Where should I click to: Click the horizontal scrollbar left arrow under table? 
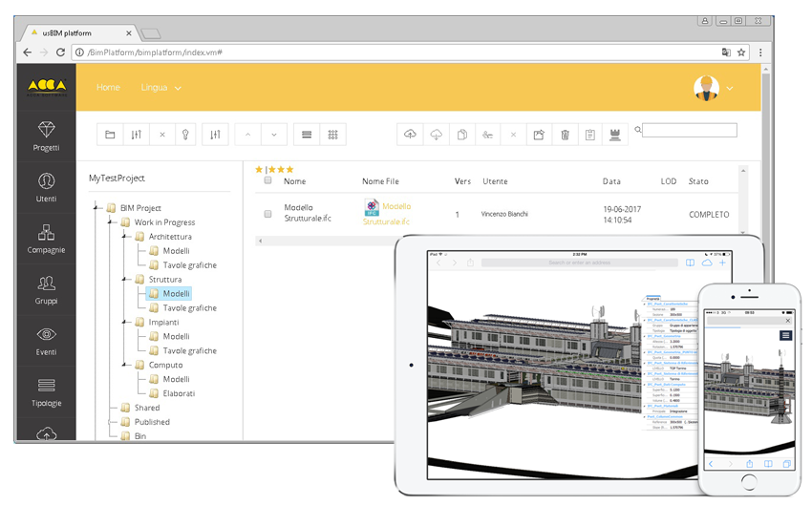(x=260, y=241)
